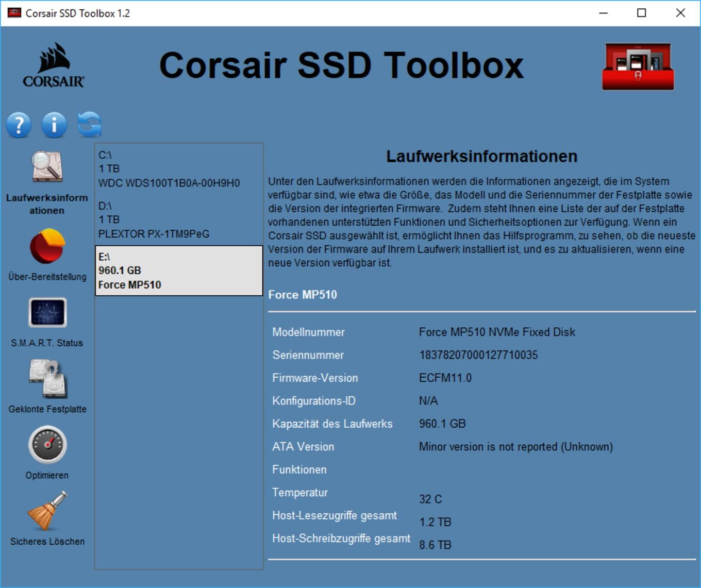Open the Help question mark icon
Viewport: 701px width, 588px height.
coord(19,125)
